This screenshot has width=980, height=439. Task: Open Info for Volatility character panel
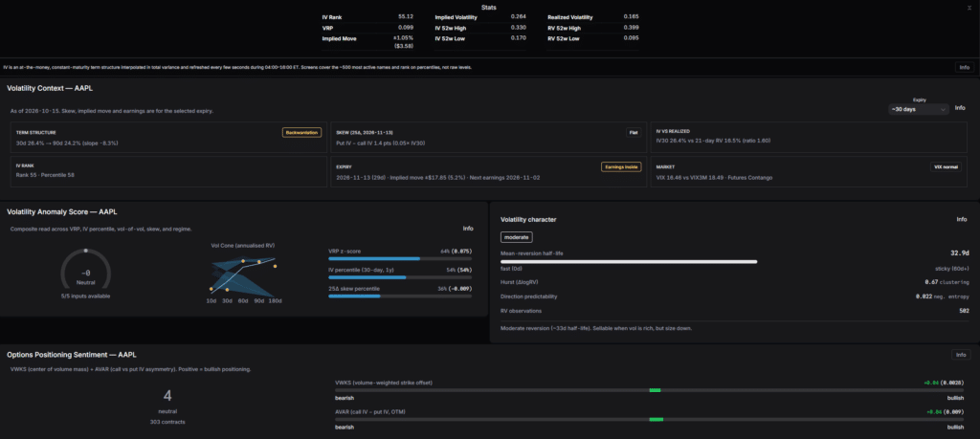(961, 219)
